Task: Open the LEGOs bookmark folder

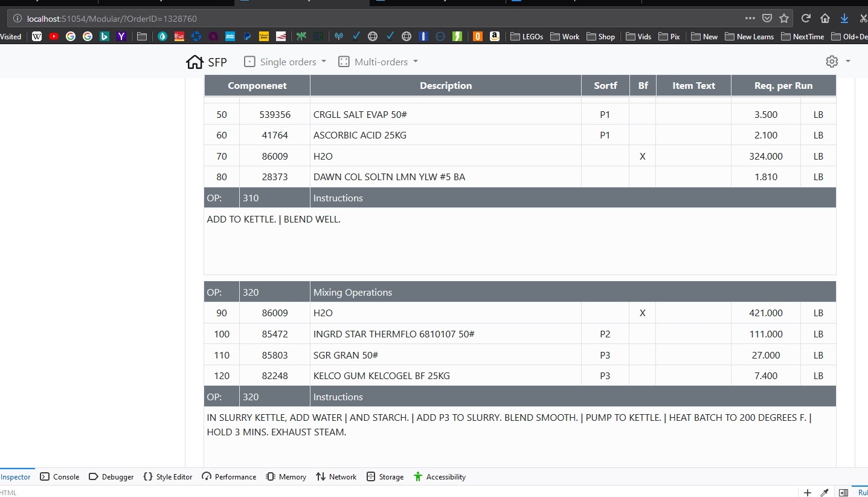Action: click(x=527, y=36)
